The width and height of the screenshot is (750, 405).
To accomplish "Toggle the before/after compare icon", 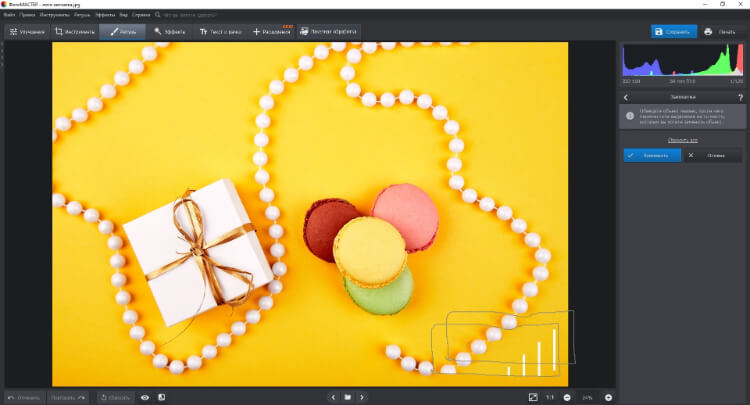I will pos(161,397).
